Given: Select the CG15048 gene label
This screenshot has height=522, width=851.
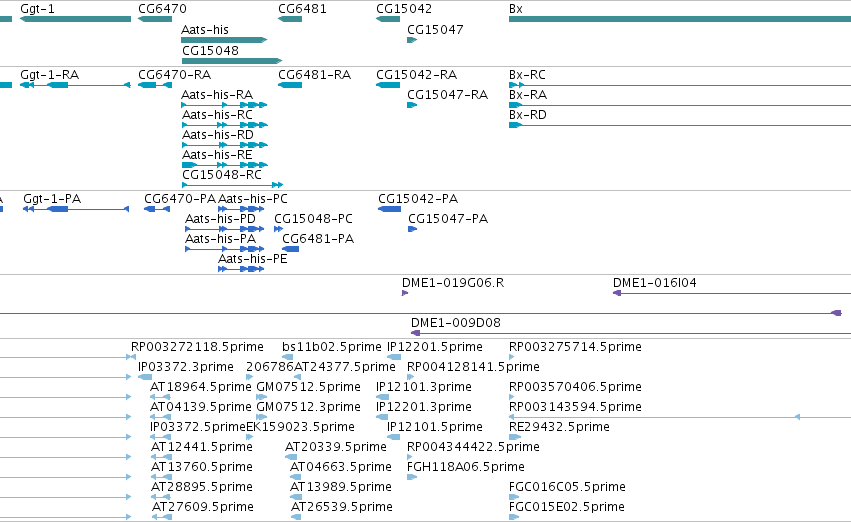Looking at the screenshot, I should pos(210,50).
